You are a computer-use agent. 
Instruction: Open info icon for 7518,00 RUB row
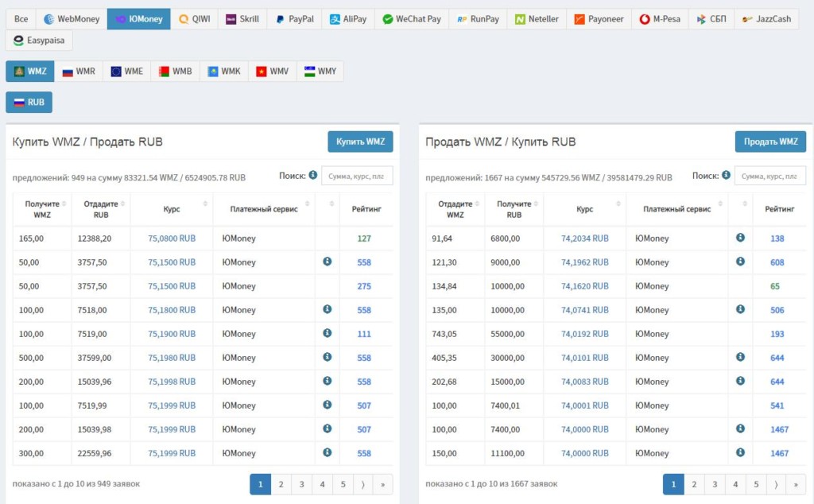click(x=327, y=308)
